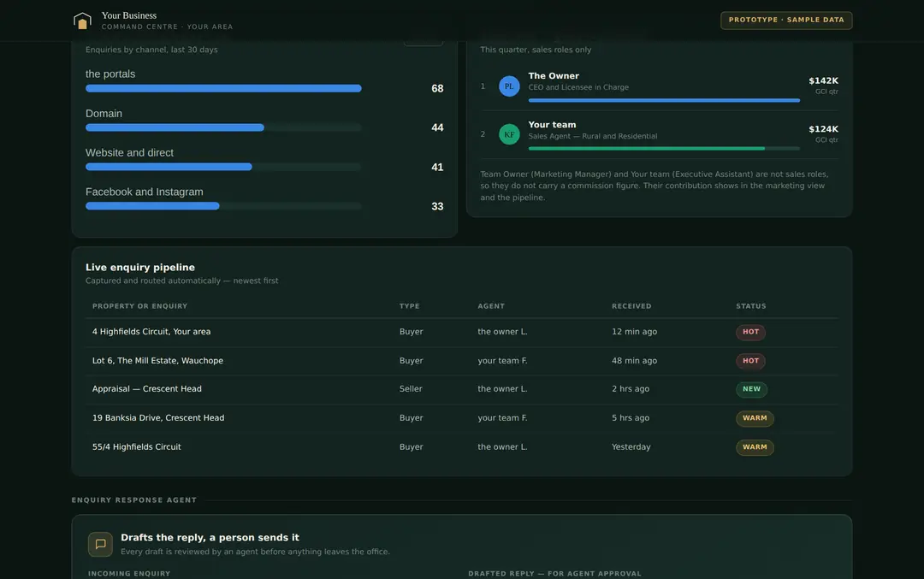Click the Your Business title text
924x579 pixels.
point(129,15)
